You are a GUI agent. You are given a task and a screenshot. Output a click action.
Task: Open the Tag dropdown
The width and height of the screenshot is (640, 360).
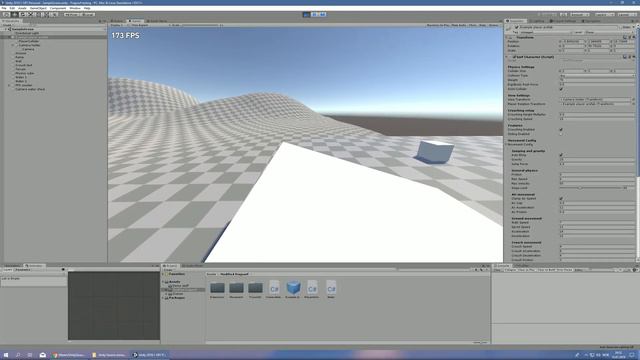click(545, 32)
